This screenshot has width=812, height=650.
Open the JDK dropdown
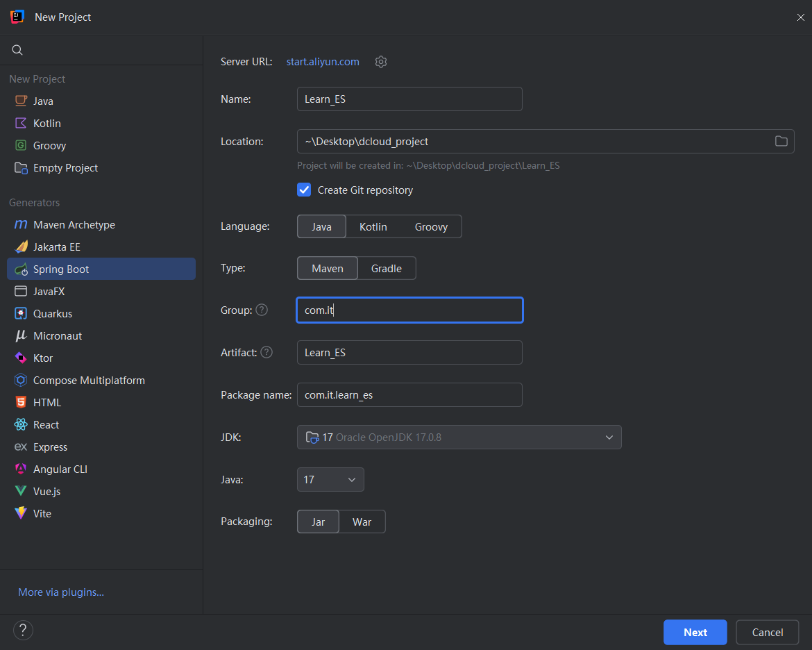(459, 437)
